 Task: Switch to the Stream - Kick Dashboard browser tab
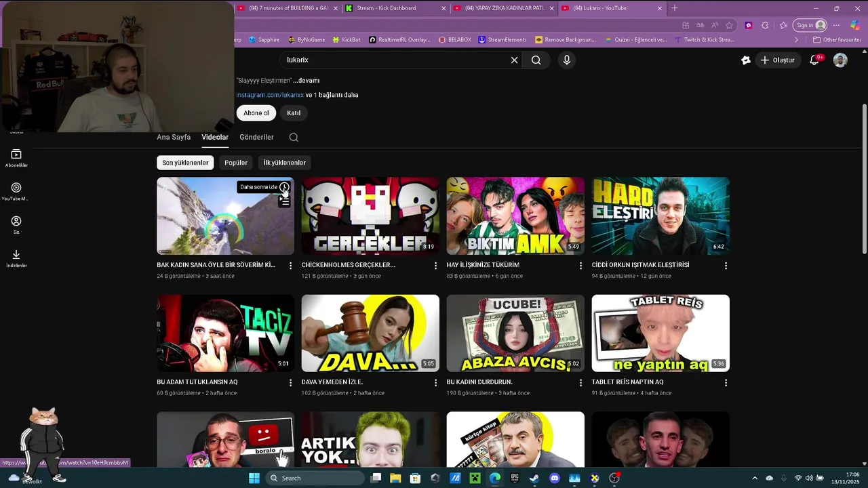tap(395, 8)
